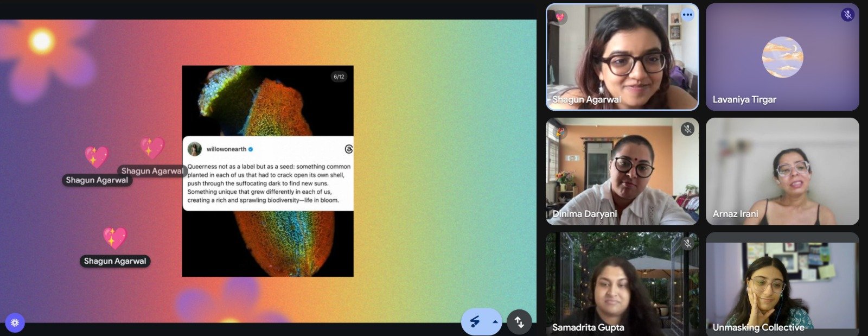Select Arnaz Irani's video tile
Viewport: 868px width, 336px height.
click(x=782, y=171)
